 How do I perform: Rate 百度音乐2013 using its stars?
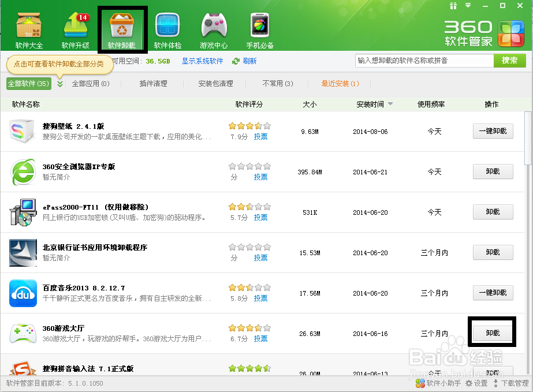pyautogui.click(x=249, y=288)
